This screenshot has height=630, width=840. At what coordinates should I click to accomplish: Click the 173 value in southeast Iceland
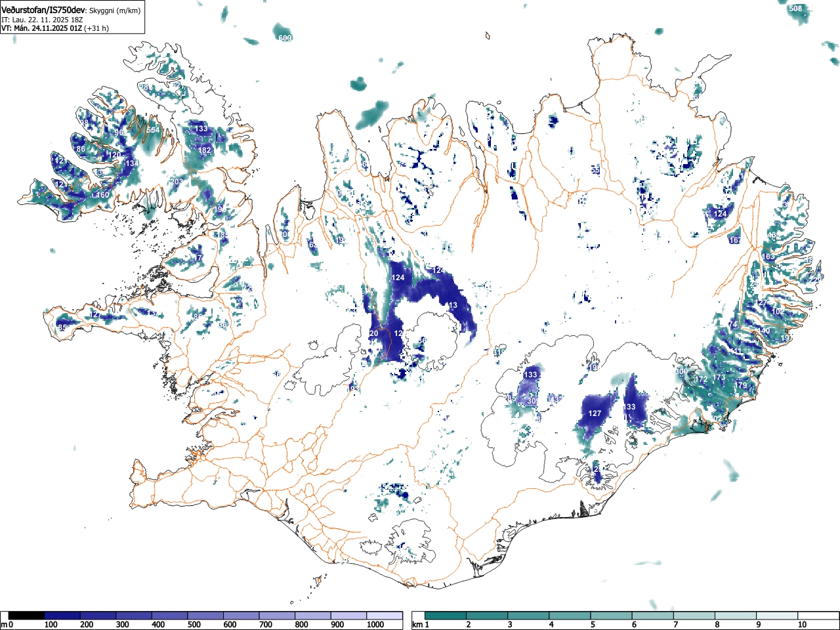719,377
